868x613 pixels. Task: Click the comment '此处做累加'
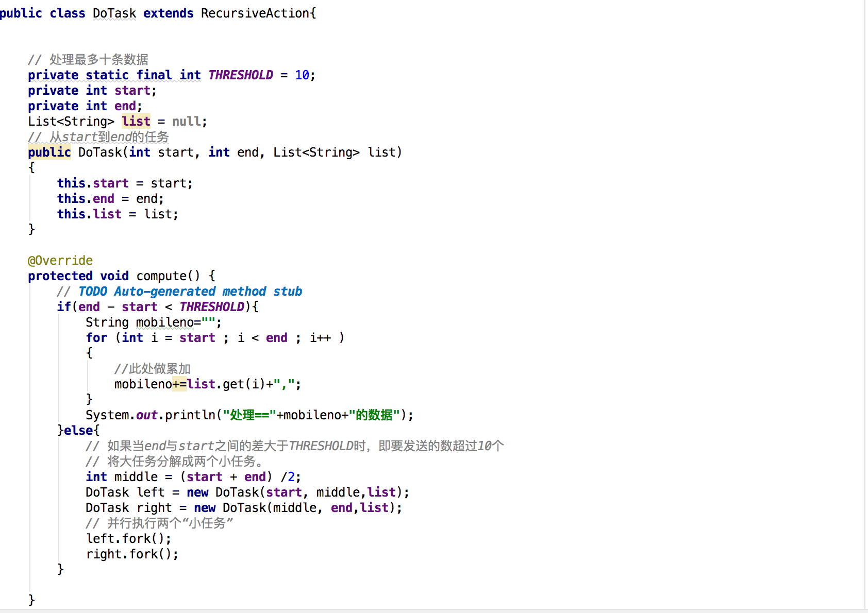(153, 369)
